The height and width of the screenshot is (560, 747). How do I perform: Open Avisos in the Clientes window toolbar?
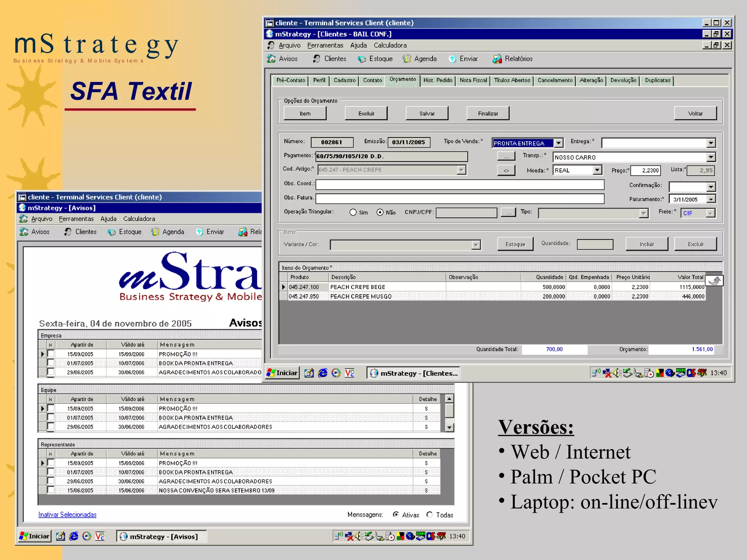282,59
